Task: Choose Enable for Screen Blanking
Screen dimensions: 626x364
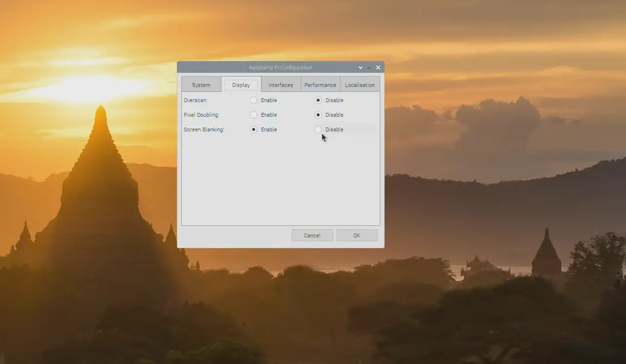Action: pyautogui.click(x=254, y=129)
